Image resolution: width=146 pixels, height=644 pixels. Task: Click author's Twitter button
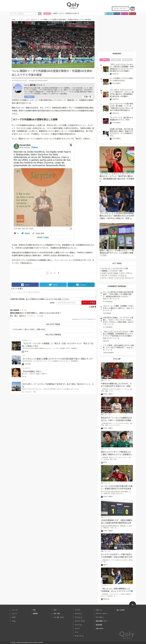[29, 97]
